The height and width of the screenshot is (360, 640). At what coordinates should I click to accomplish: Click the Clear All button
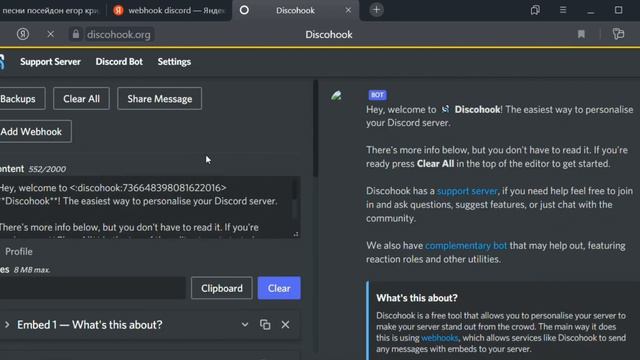point(81,98)
